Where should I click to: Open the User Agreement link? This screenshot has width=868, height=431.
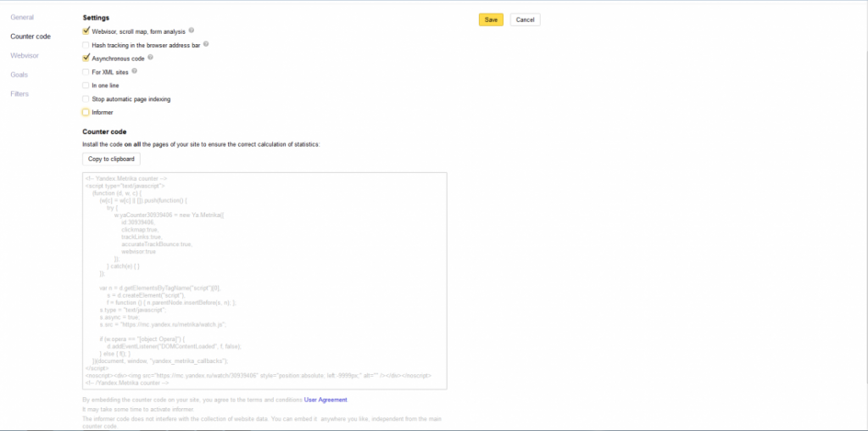click(325, 400)
